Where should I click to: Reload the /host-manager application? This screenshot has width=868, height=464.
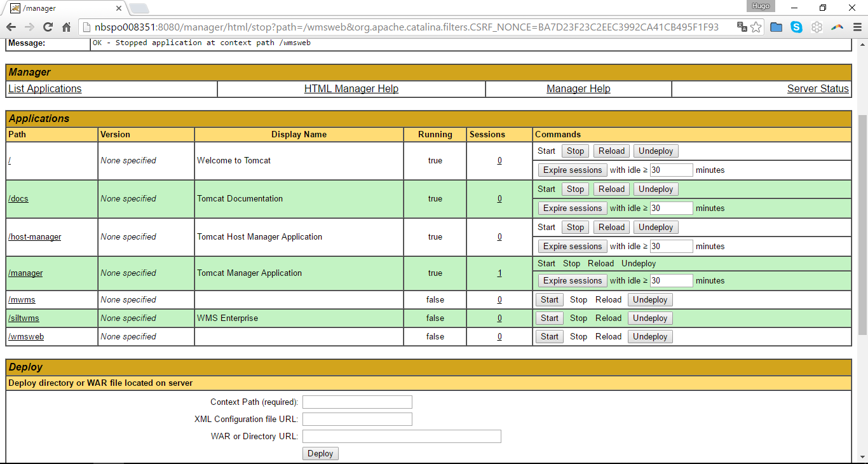pos(611,227)
